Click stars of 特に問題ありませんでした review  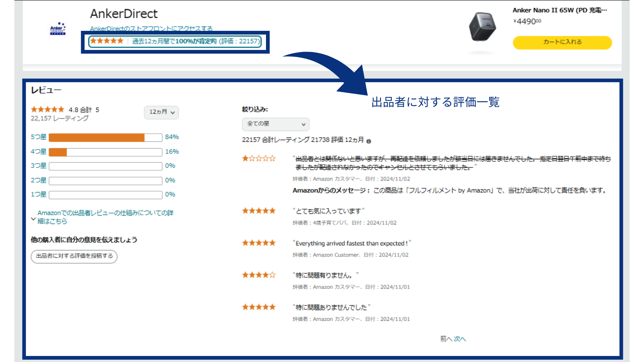point(259,307)
